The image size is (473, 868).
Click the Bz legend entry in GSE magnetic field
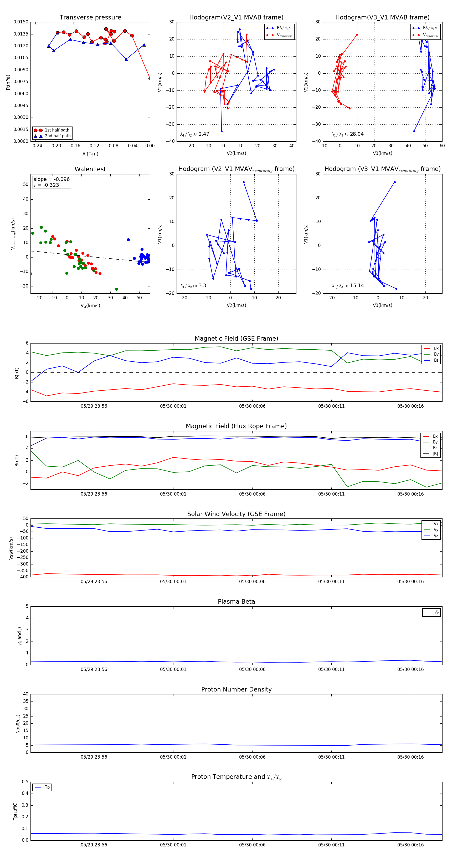point(431,360)
